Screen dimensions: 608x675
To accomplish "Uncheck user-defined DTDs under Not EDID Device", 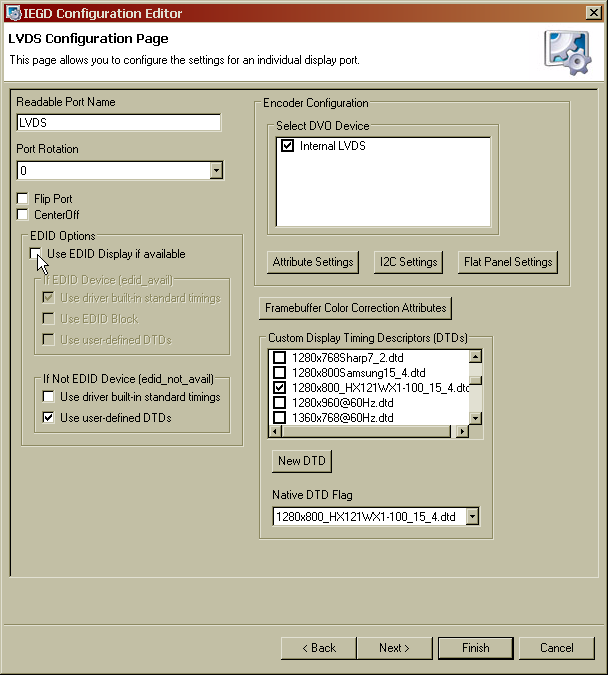I will (48, 417).
